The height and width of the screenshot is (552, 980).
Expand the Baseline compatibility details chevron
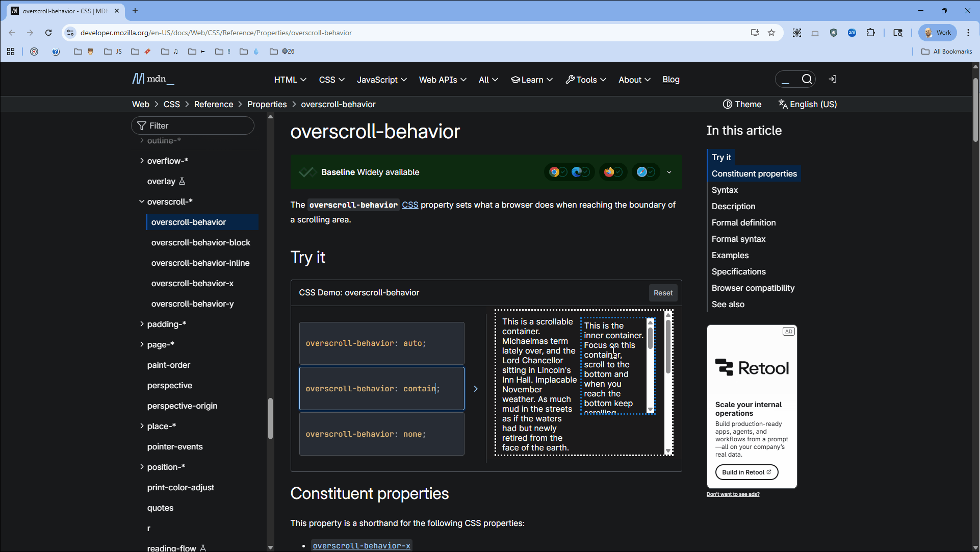coord(669,172)
